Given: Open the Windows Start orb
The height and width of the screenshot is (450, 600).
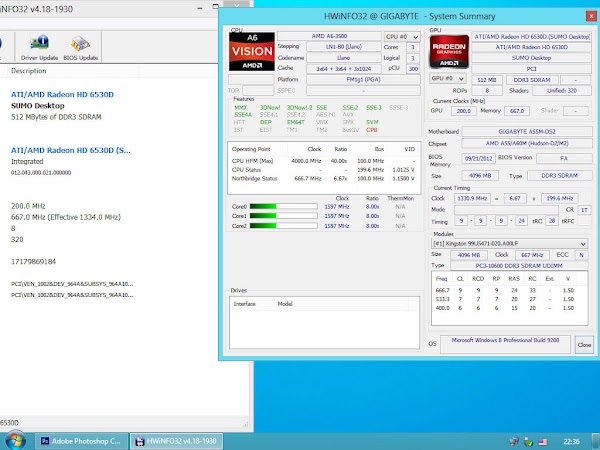Looking at the screenshot, I should click(x=16, y=439).
